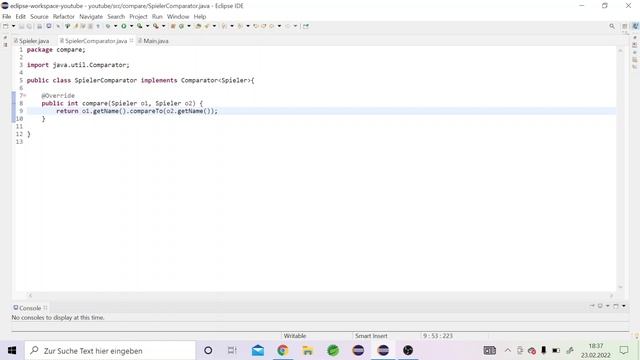Click the New Java Class icon

click(x=181, y=26)
